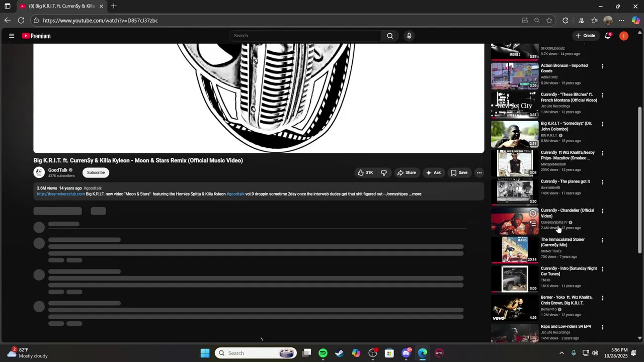Open options for The Immaculated Stoner
Image resolution: width=644 pixels, height=362 pixels.
click(x=602, y=240)
